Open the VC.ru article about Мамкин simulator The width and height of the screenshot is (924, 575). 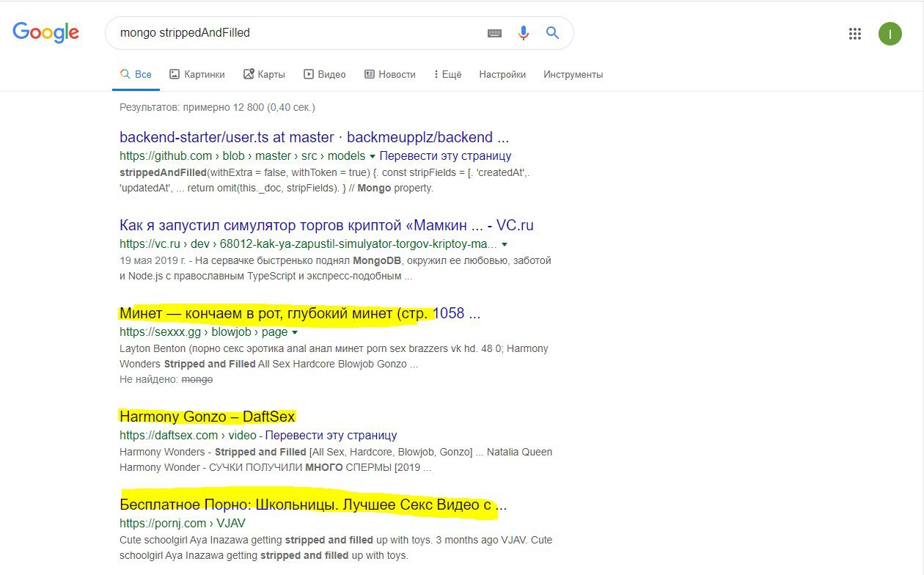tap(326, 225)
